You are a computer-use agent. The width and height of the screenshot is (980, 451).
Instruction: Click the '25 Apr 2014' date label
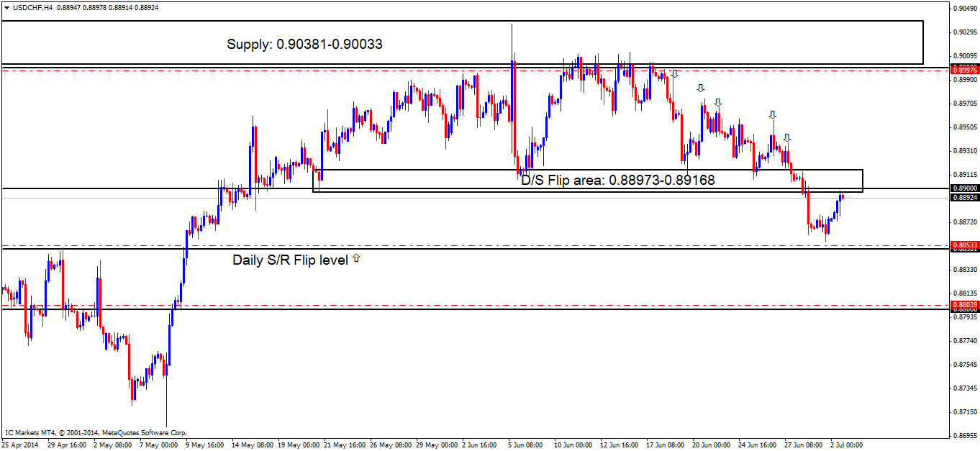click(19, 445)
